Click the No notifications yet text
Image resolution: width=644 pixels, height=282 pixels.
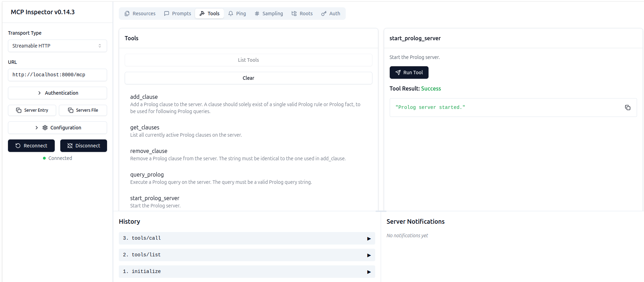[x=407, y=236]
